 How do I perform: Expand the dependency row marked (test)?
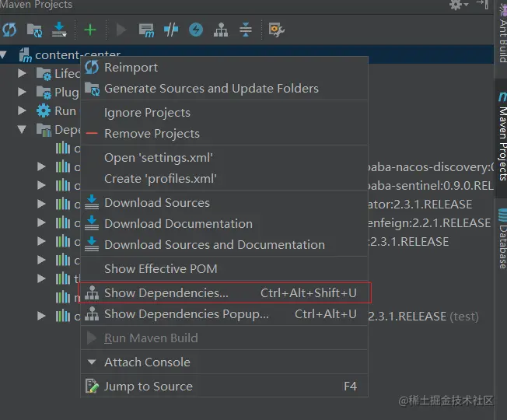[x=41, y=316]
